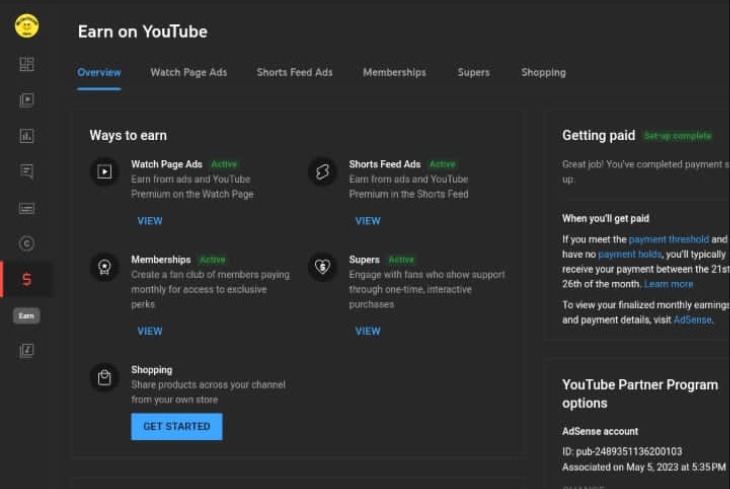
Task: Click VIEW under Memberships
Action: (150, 331)
